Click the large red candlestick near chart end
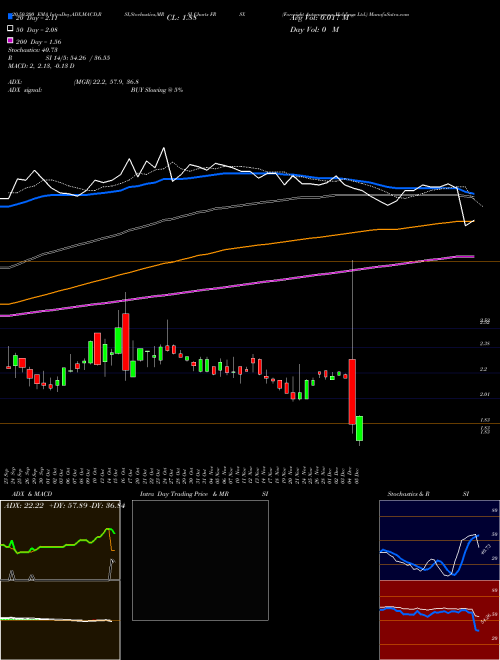This screenshot has height=660, width=500. tap(352, 391)
